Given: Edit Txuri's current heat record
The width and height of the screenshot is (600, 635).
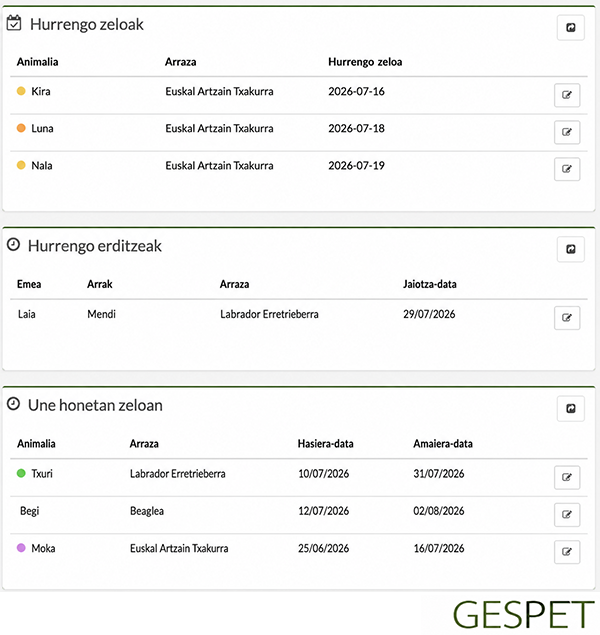Looking at the screenshot, I should pyautogui.click(x=567, y=477).
